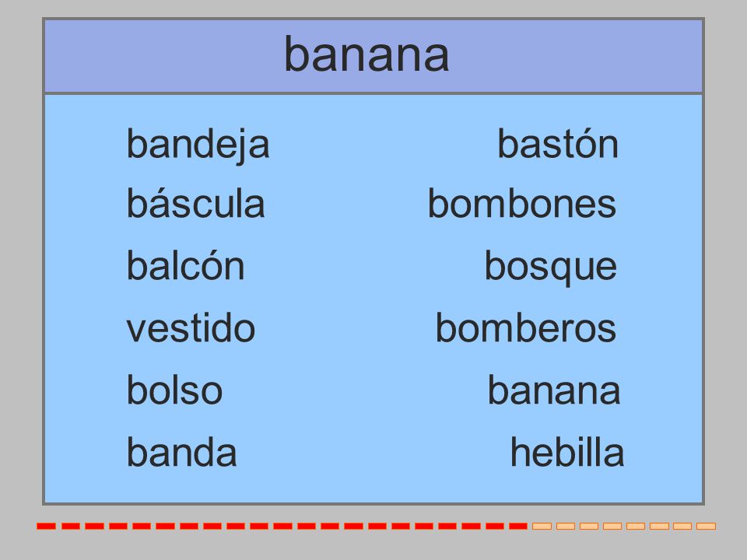Pick the word vestido
The width and height of the screenshot is (747, 560).
(191, 328)
